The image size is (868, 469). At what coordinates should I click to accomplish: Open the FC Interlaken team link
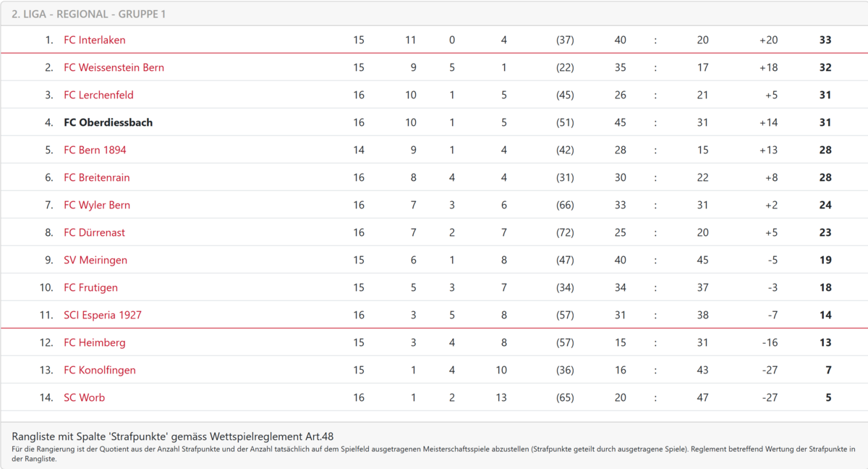[x=94, y=40]
